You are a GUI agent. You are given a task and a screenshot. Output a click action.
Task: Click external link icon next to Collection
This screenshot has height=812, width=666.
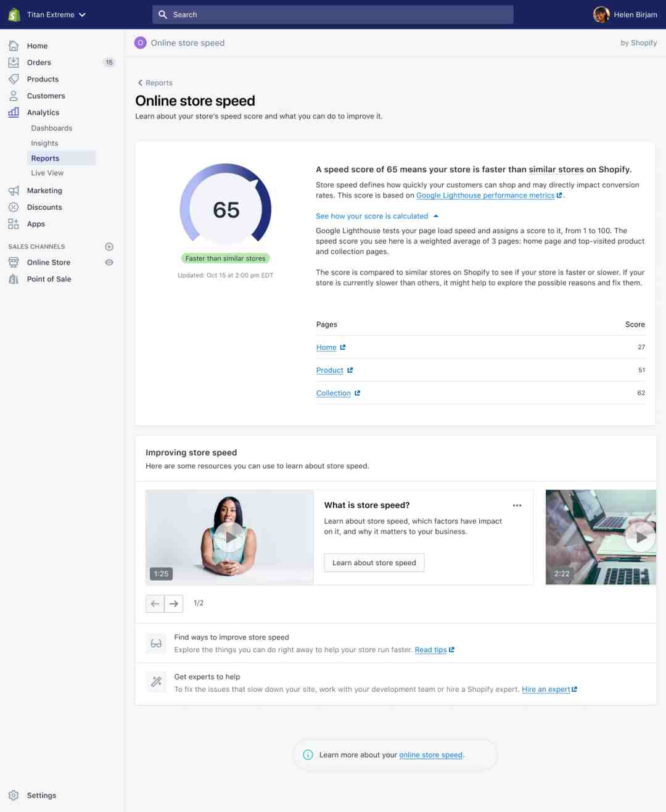tap(358, 393)
